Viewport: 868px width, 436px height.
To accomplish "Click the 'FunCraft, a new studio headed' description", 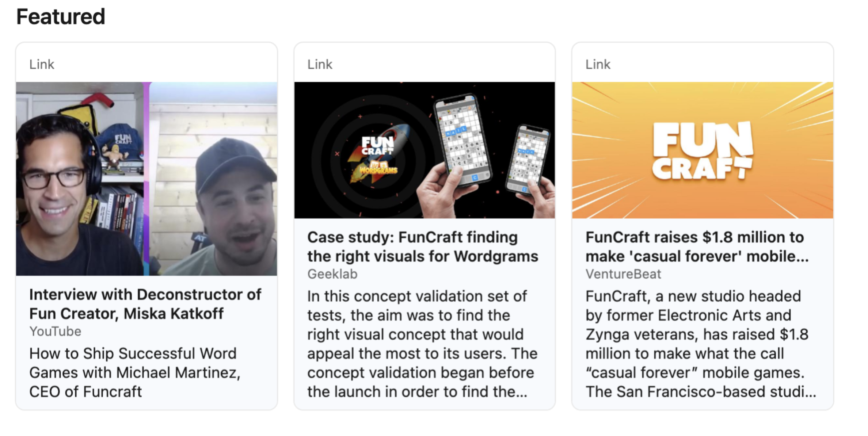I will [700, 344].
